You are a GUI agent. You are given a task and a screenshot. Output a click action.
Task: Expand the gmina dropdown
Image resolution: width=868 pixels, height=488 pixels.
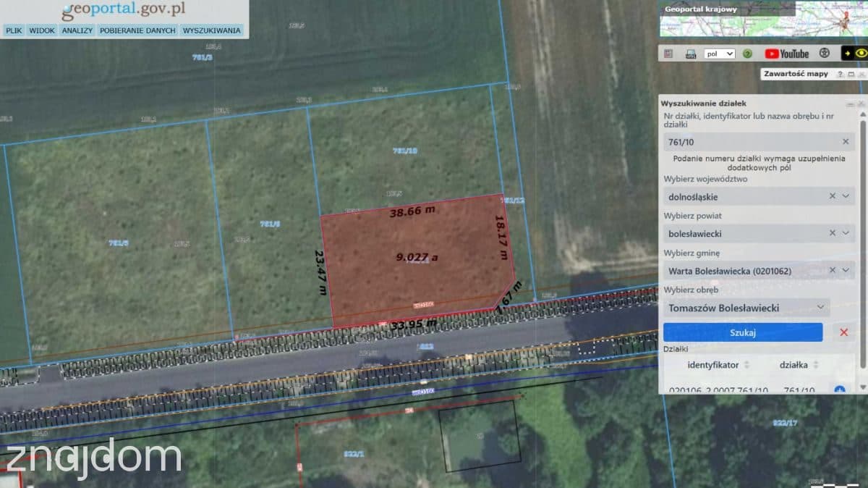(846, 271)
